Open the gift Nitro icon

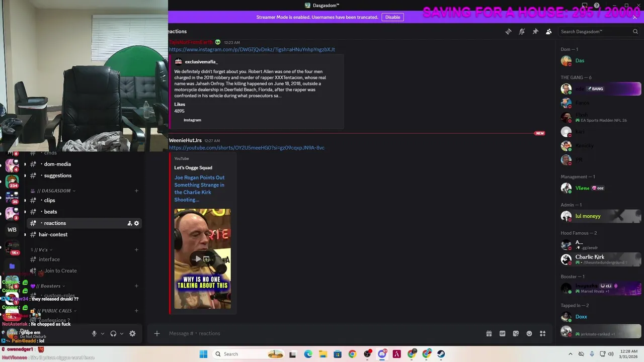489,333
